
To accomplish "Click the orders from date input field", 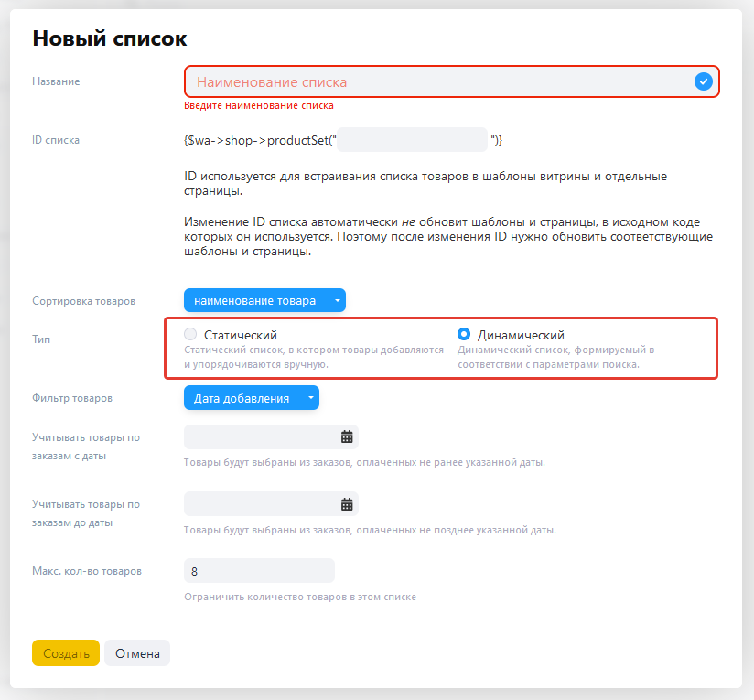I will pyautogui.click(x=271, y=437).
